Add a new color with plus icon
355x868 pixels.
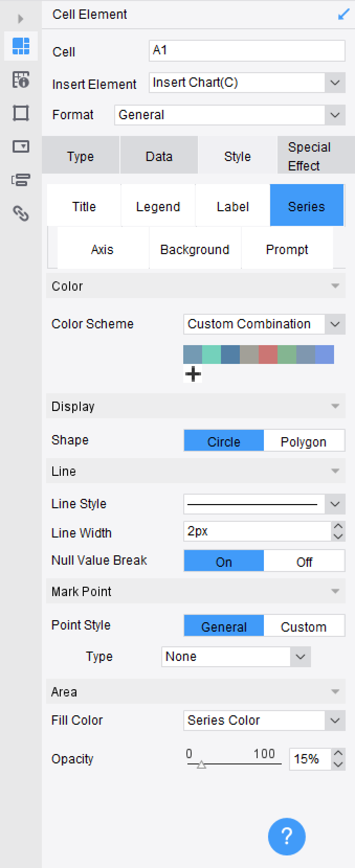tap(193, 374)
